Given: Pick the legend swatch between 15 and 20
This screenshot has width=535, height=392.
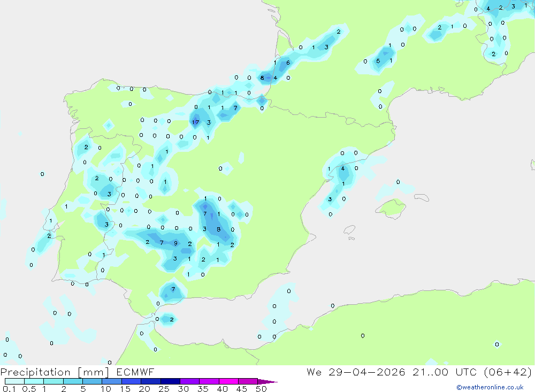Looking at the screenshot, I should pyautogui.click(x=132, y=381).
